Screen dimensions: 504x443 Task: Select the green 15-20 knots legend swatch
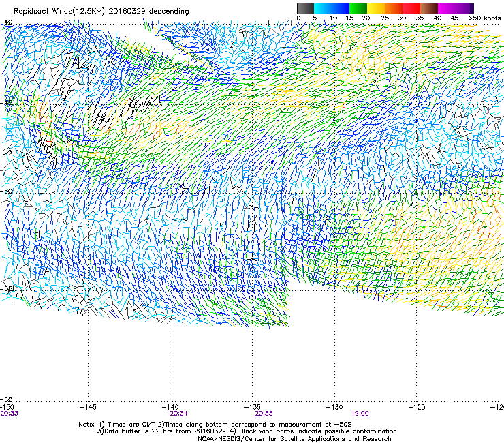coord(358,8)
